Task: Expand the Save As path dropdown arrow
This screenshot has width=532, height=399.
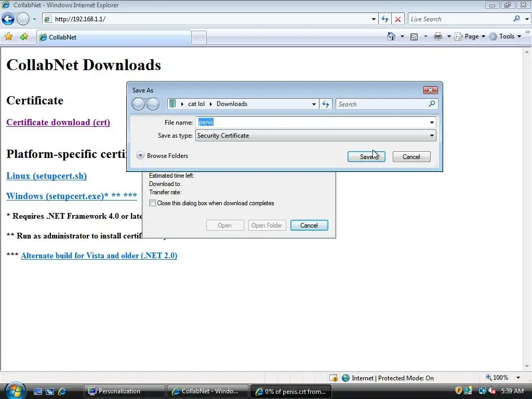Action: click(x=314, y=104)
